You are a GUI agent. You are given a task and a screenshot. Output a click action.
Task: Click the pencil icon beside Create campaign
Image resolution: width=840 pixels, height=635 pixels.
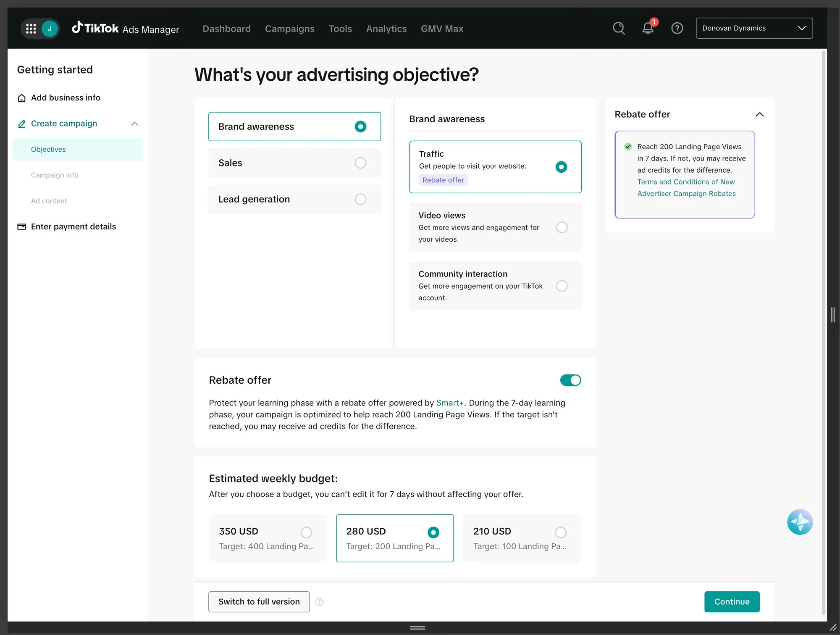click(21, 124)
